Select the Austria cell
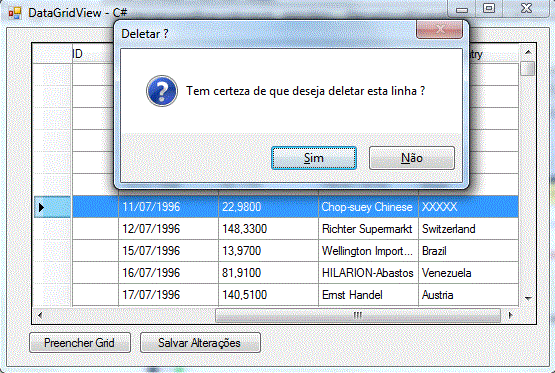555x373 pixels. (469, 295)
